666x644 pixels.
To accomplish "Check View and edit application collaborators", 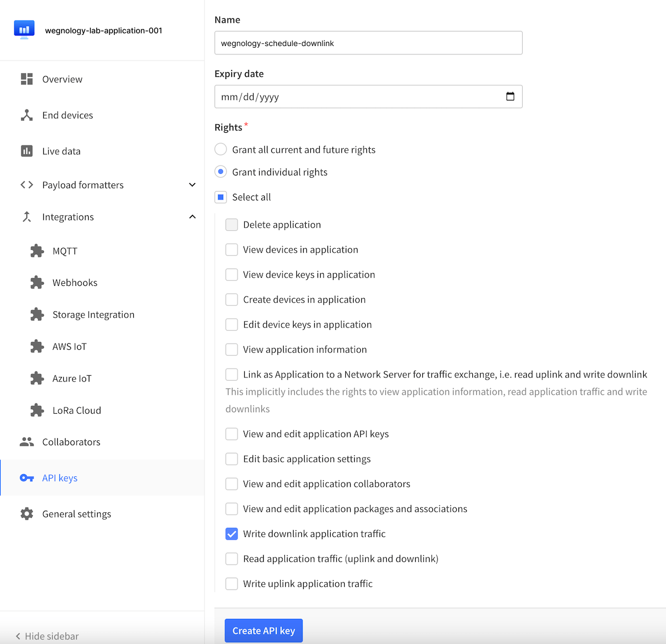I will [231, 484].
